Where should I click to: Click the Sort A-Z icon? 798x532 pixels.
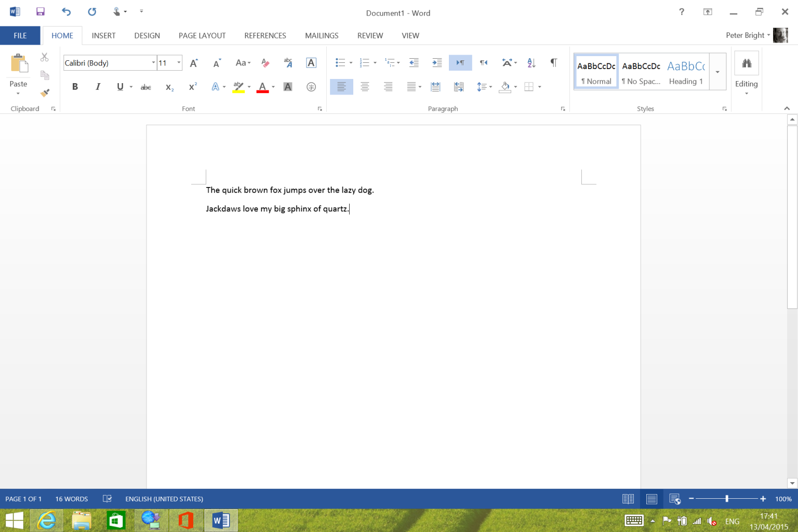click(531, 63)
